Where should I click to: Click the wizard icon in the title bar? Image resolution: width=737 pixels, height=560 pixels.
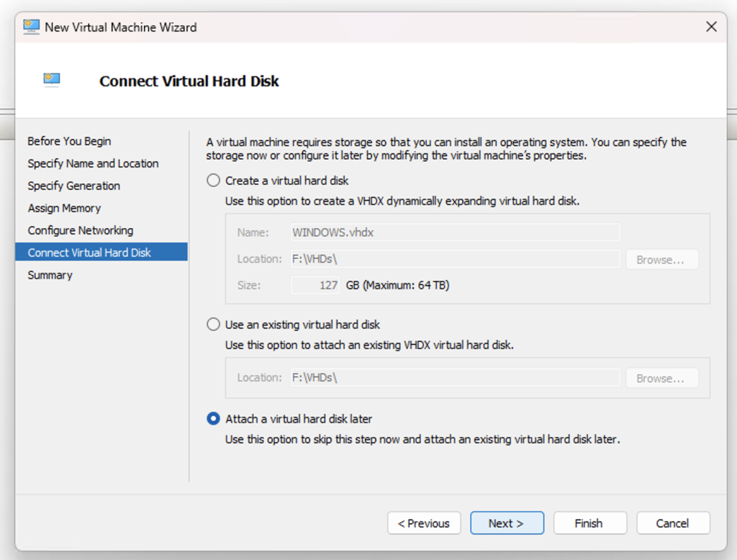click(31, 27)
